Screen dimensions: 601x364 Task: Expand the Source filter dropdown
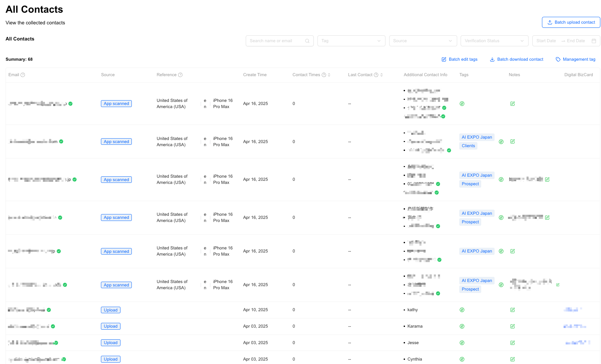(x=423, y=41)
